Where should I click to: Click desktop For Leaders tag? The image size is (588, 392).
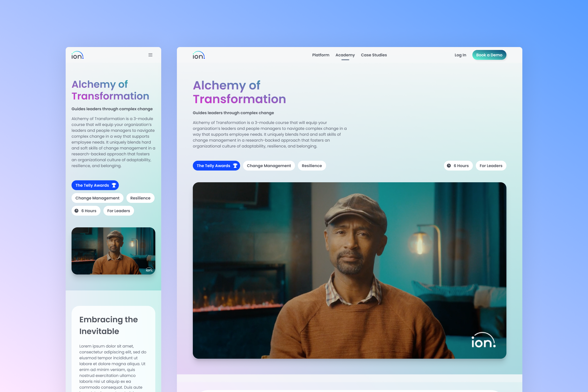pyautogui.click(x=491, y=166)
